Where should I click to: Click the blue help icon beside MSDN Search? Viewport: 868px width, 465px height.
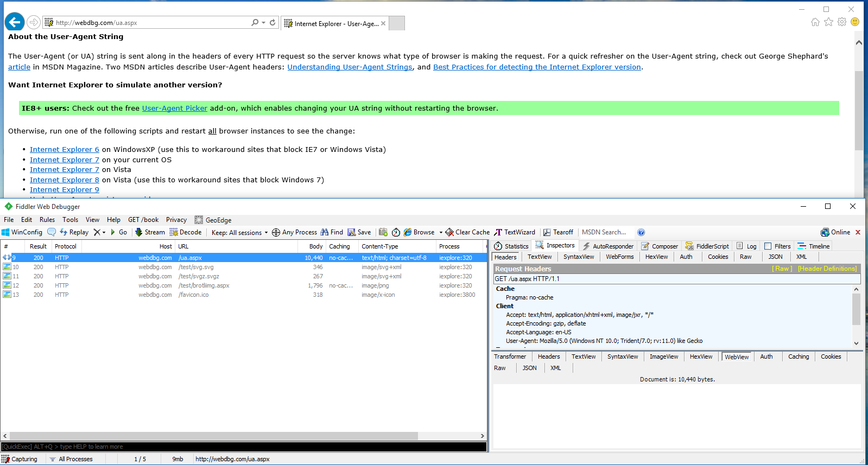641,232
